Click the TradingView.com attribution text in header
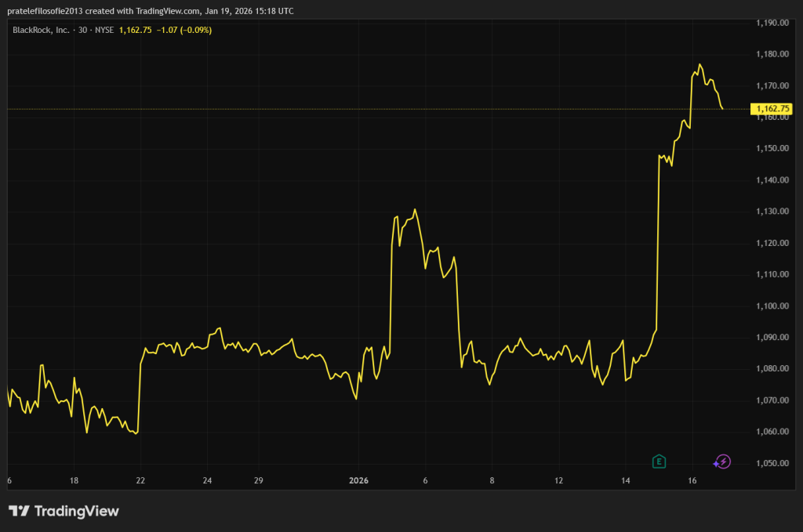The height and width of the screenshot is (532, 803). (x=164, y=12)
